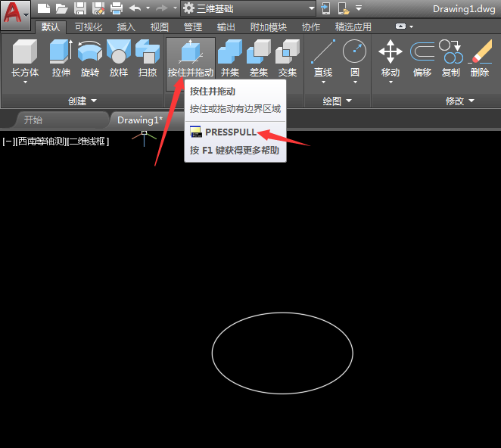Select the 复制 copy tool

tap(451, 58)
